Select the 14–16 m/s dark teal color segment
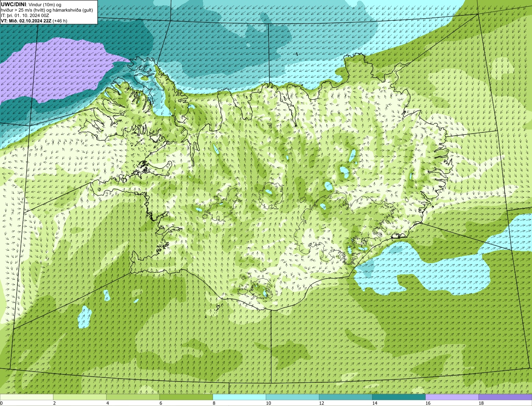 pos(399,397)
